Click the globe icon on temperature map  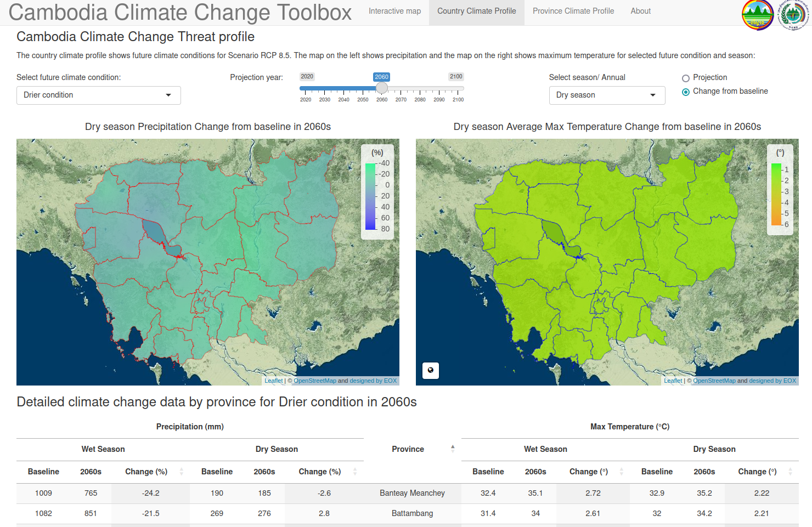[431, 370]
